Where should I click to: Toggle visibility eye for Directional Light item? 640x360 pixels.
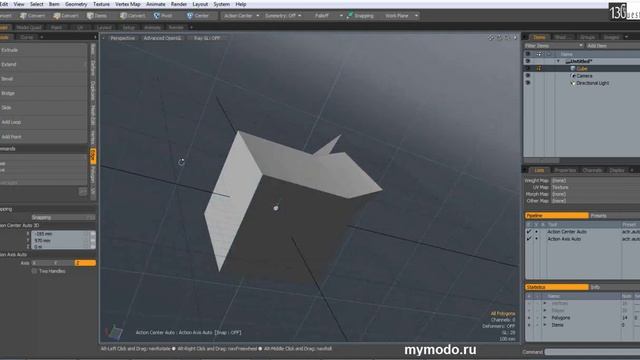click(528, 83)
